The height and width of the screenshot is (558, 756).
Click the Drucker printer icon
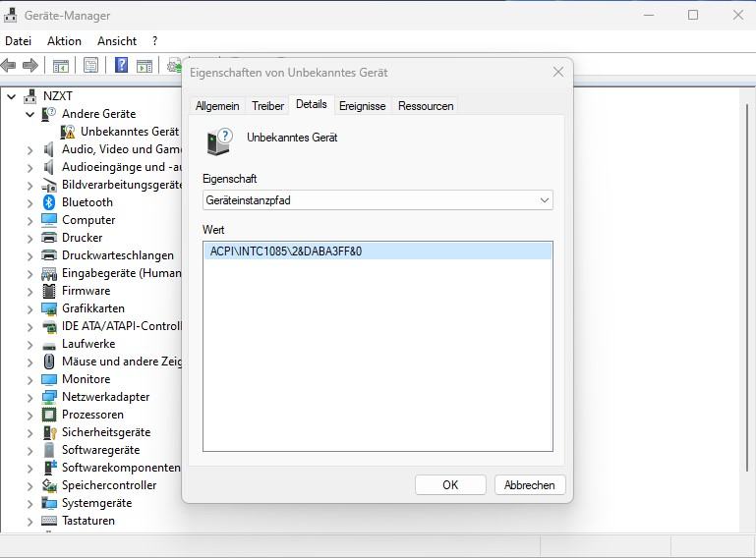(x=49, y=238)
